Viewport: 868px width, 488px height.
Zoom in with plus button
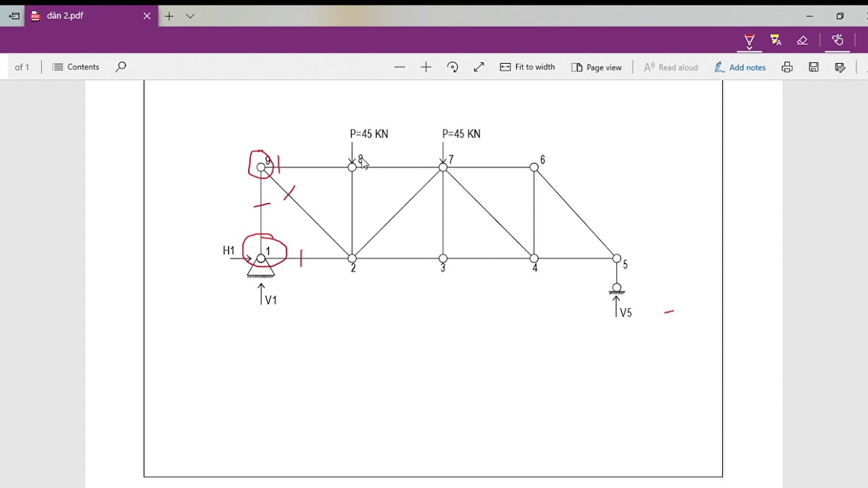click(x=426, y=67)
